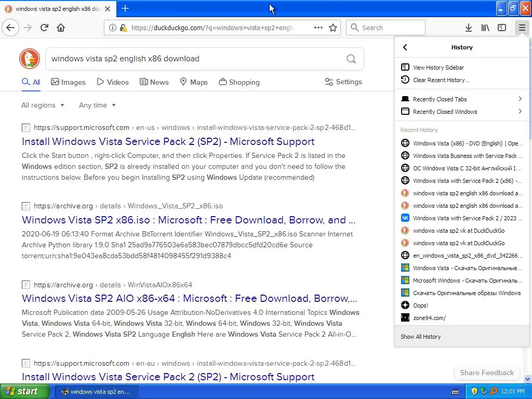Open en_windows_vista_sp2_x86_dvd history entry
This screenshot has width=532, height=399.
462,256
